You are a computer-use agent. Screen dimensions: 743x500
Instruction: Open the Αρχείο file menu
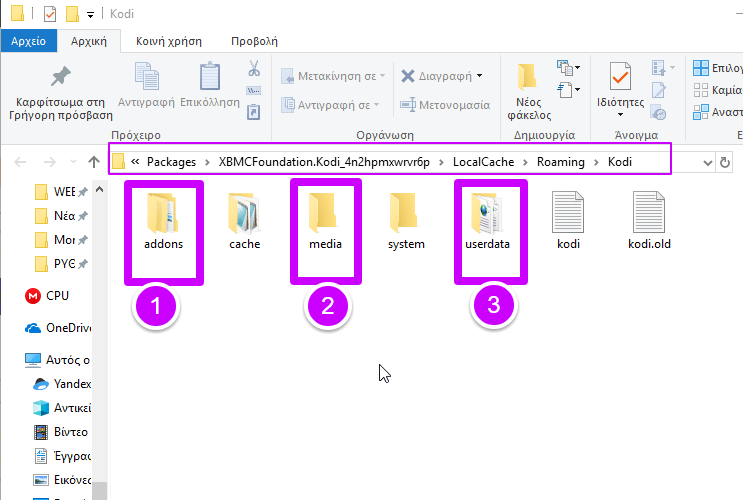pos(28,41)
